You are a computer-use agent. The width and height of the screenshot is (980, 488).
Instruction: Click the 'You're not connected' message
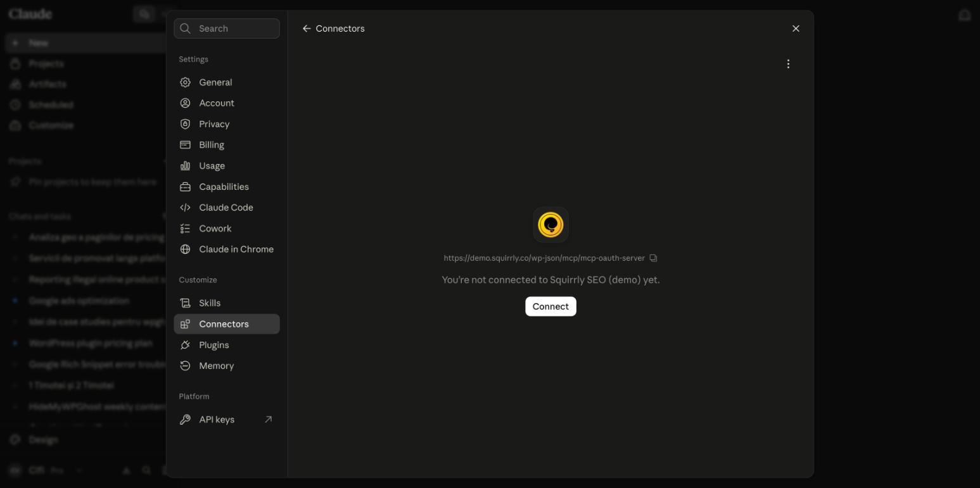point(550,280)
